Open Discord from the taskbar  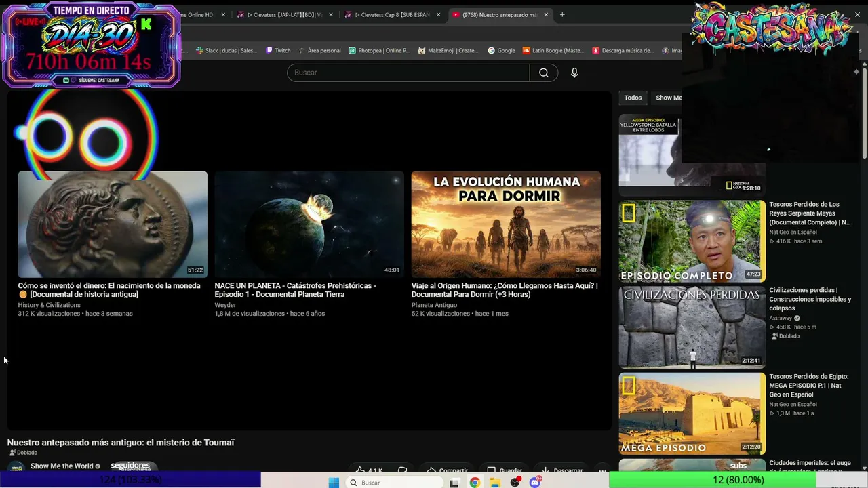tap(536, 483)
